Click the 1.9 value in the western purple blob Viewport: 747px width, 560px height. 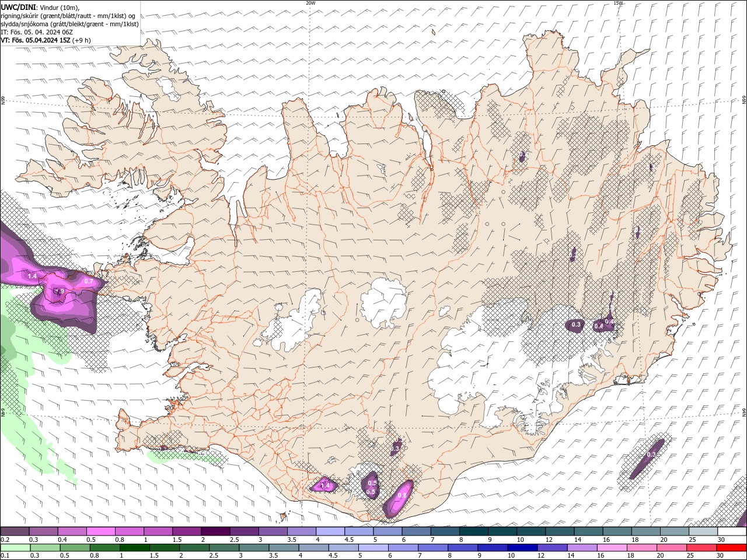(59, 291)
